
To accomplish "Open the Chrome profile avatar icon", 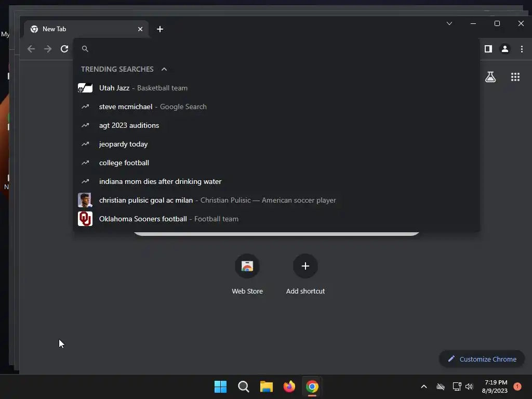I will [505, 49].
